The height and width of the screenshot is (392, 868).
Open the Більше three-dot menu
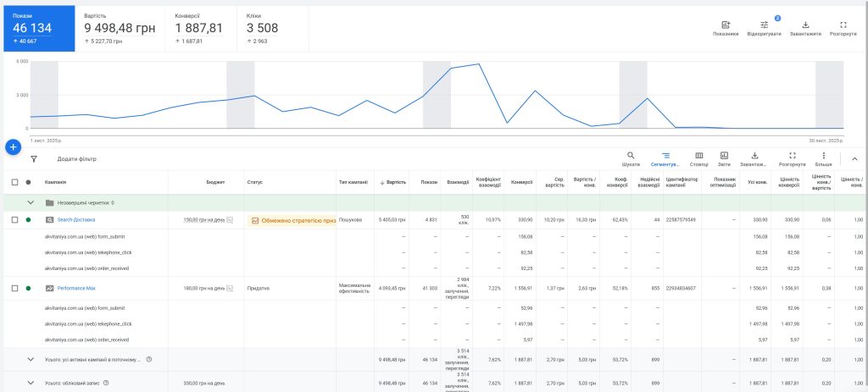(x=823, y=156)
